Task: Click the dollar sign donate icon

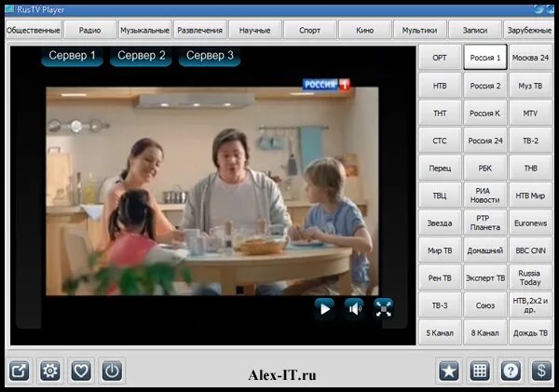Action: [x=541, y=371]
